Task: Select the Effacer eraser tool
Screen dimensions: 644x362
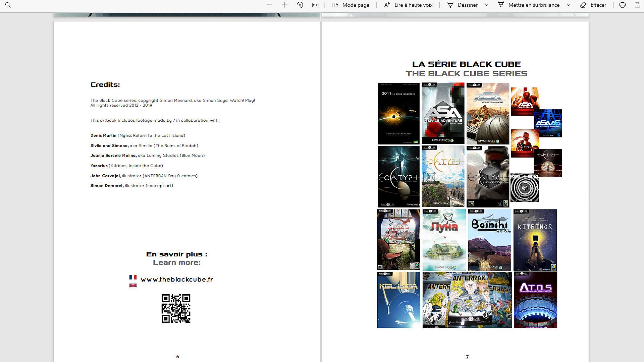Action: 593,5
